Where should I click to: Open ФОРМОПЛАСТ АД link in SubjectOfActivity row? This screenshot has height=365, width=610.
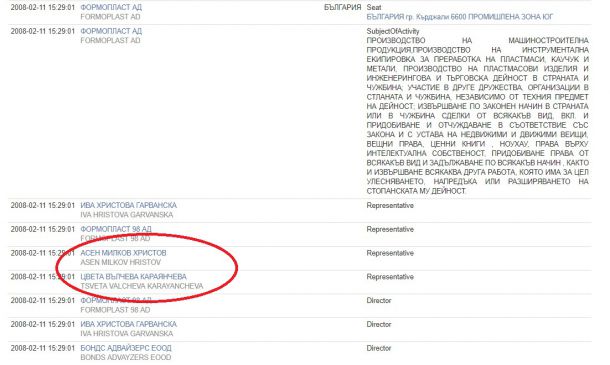coord(111,31)
